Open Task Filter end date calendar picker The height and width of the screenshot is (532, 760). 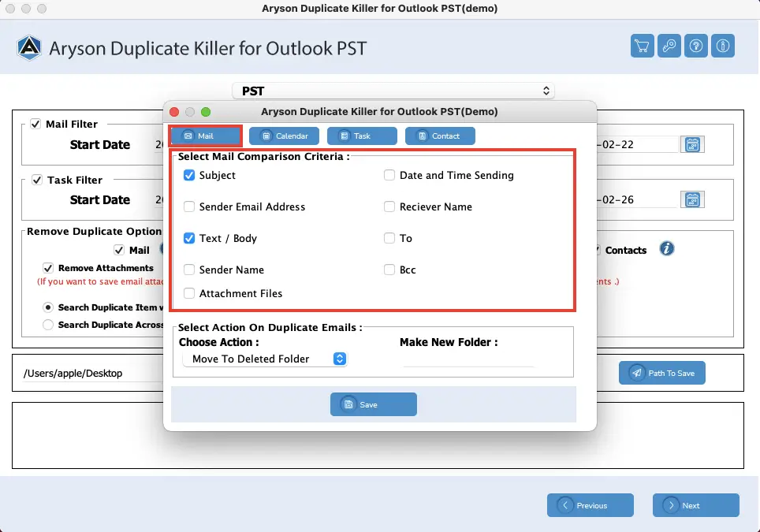click(x=692, y=199)
